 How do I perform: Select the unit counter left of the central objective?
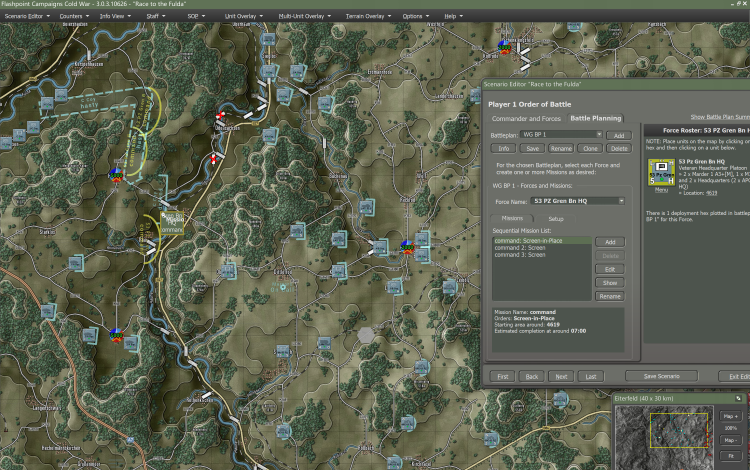(x=380, y=248)
